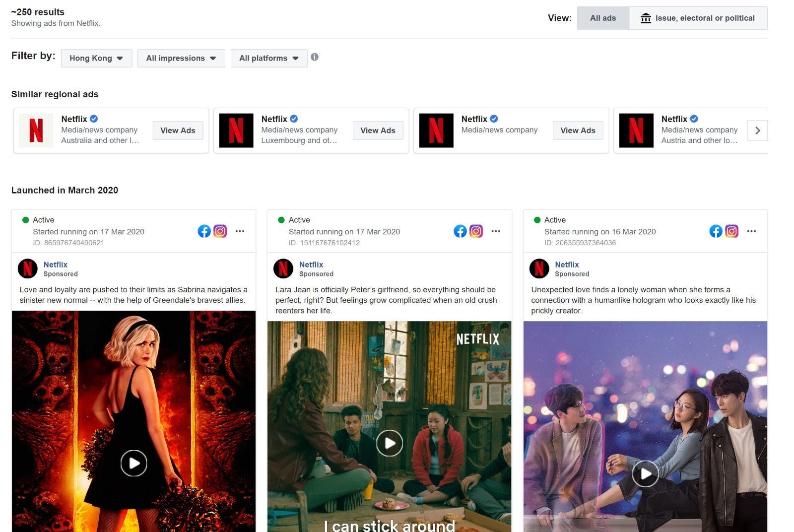This screenshot has width=794, height=532.
Task: Open more options on Sabrina ad
Action: point(240,231)
